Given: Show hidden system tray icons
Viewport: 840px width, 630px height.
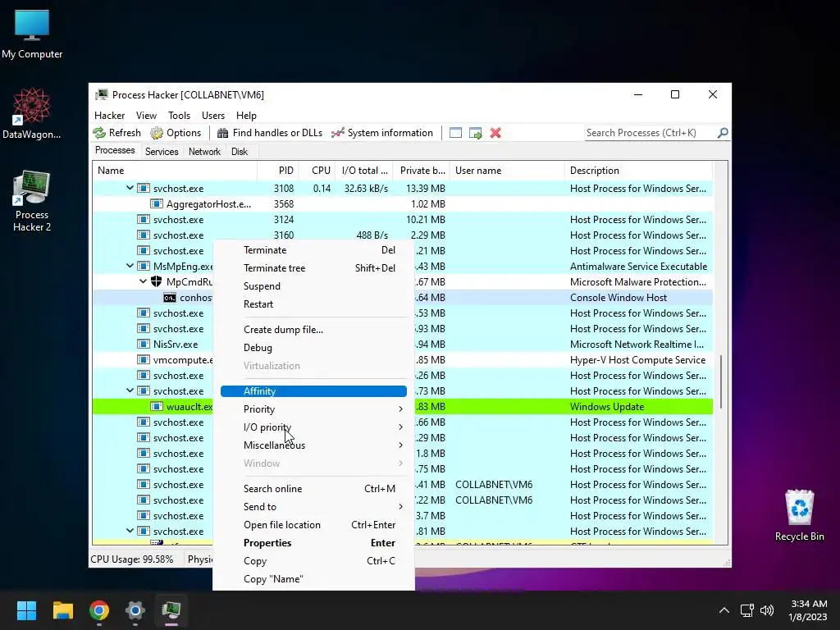Looking at the screenshot, I should [x=724, y=610].
